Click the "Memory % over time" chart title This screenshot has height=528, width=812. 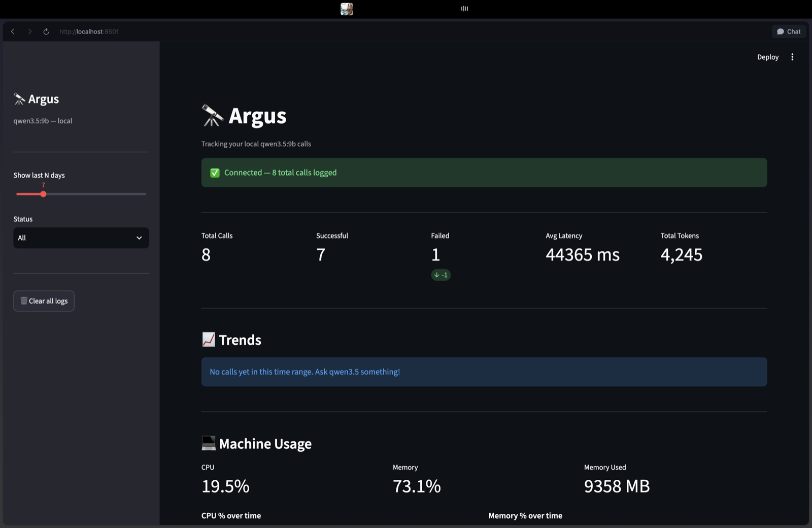click(x=525, y=515)
